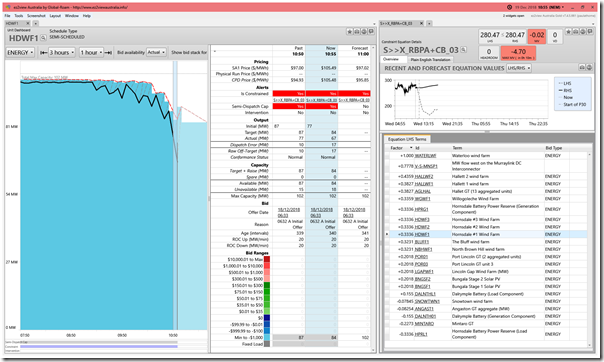Open HALLWF2 unit link

tap(424, 176)
